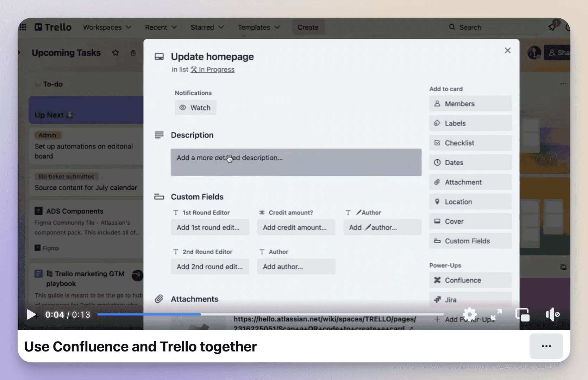Open the three-dots more options button
This screenshot has width=588, height=380.
(546, 346)
